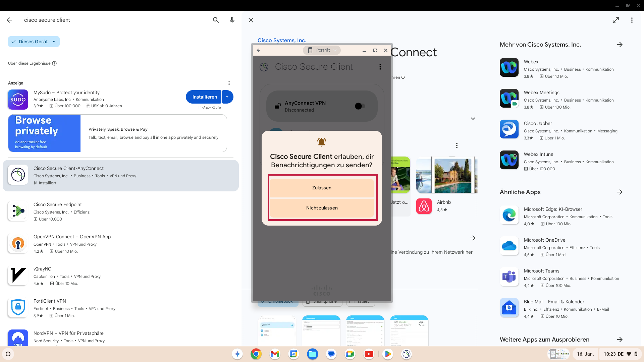Open Cisco Secure Client three-dot menu
Viewport: 644px width, 362px height.
pos(380,67)
